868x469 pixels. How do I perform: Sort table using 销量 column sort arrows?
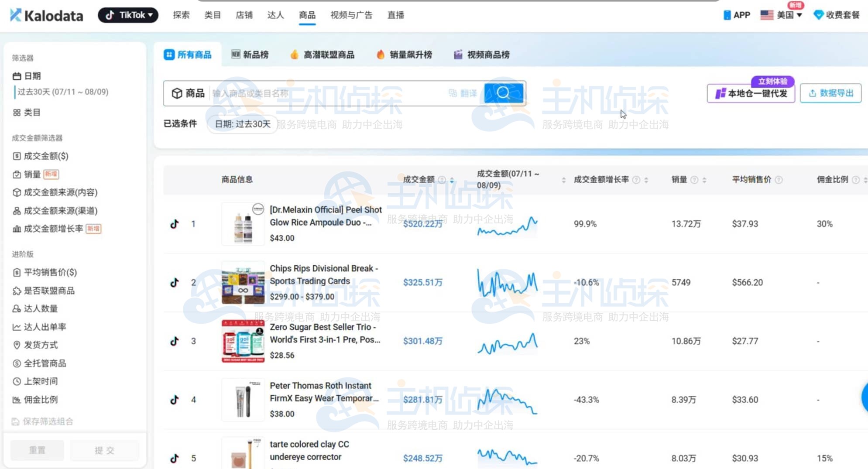click(703, 179)
